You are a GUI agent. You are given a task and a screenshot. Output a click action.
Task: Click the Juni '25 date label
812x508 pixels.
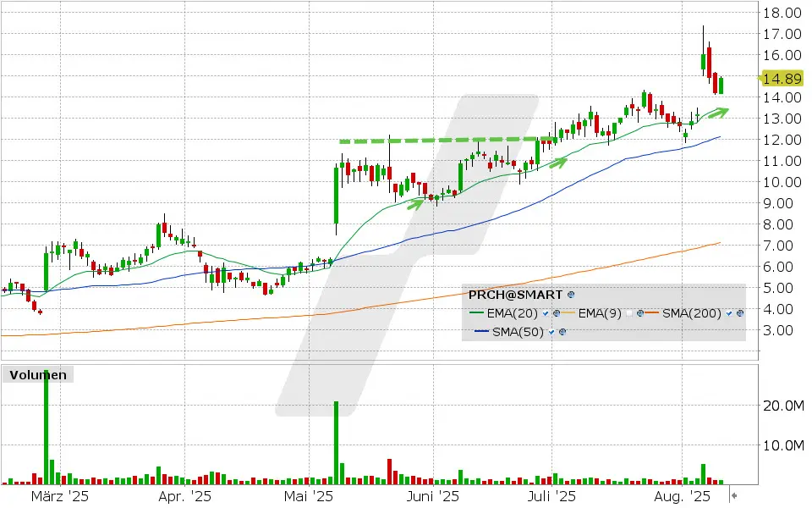coord(432,497)
